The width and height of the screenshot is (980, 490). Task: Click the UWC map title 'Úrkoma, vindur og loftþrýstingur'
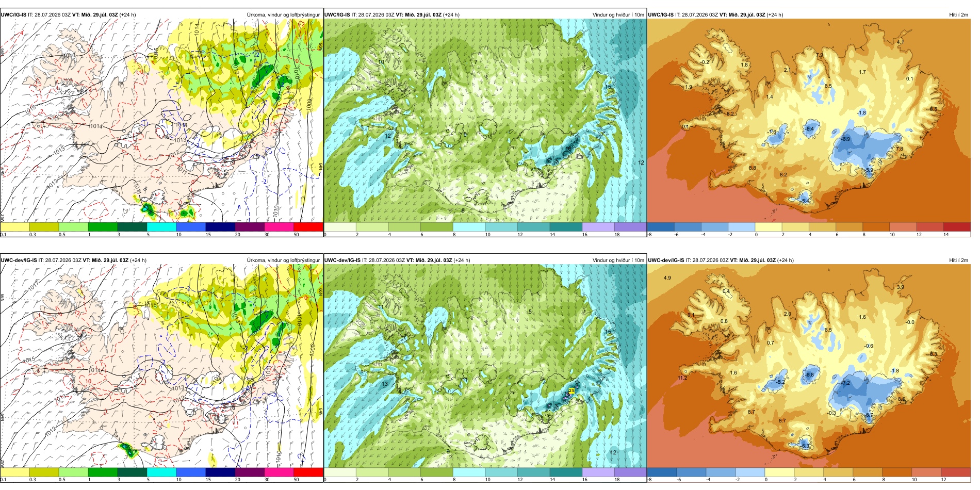(283, 14)
